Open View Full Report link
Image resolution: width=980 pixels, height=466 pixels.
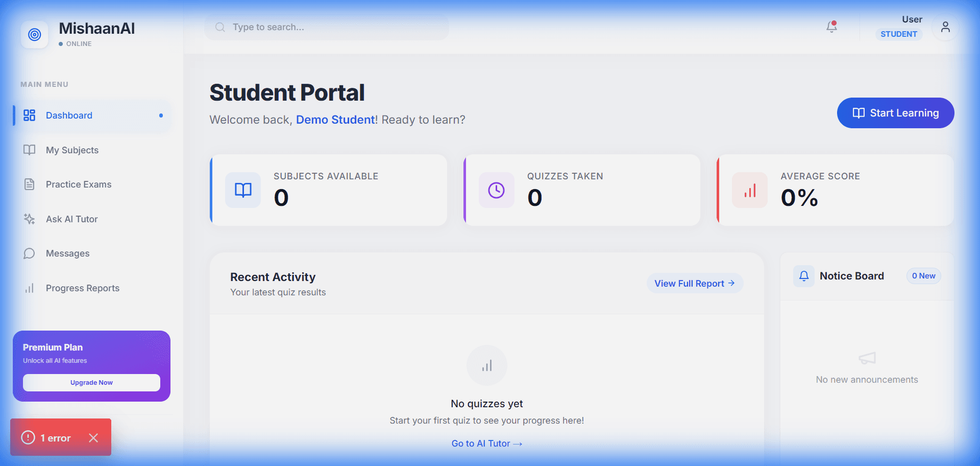[694, 283]
